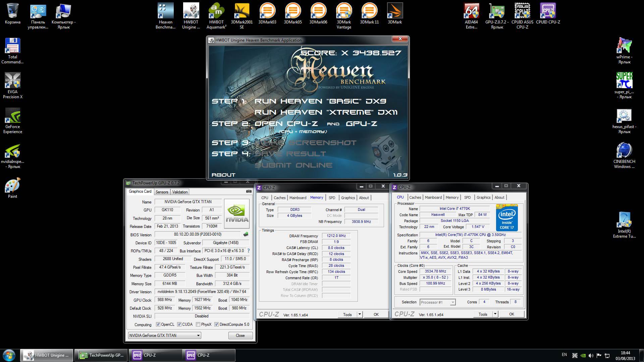The width and height of the screenshot is (644, 362).
Task: Click Tools button in CPU-Z Memory window
Action: coord(347,314)
